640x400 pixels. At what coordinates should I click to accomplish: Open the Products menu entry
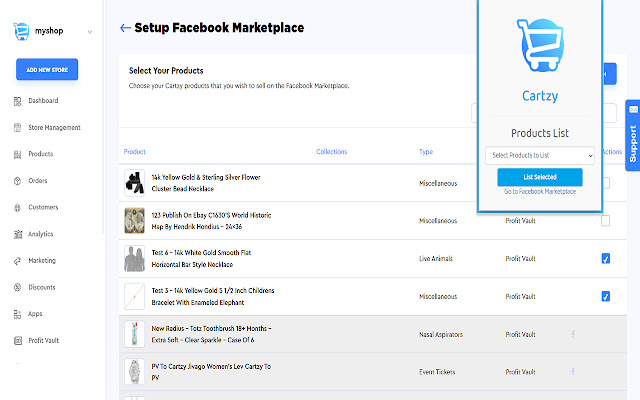pos(41,154)
